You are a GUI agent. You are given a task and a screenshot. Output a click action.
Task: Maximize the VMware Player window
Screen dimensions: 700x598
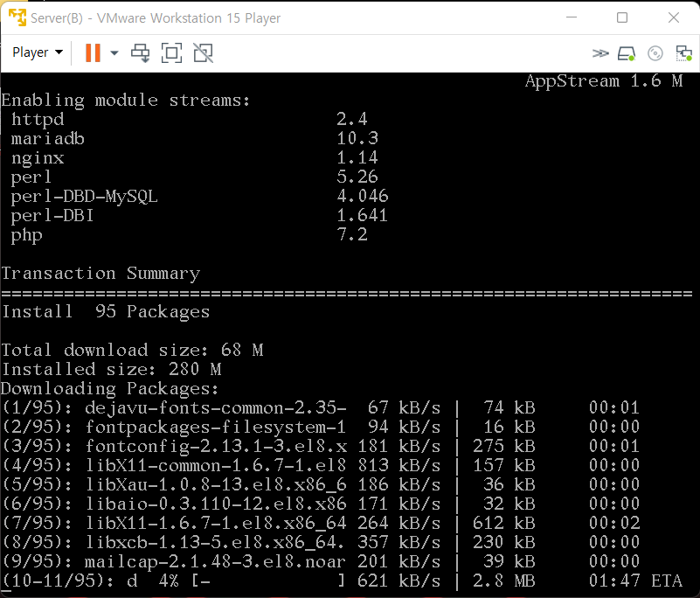[x=622, y=17]
